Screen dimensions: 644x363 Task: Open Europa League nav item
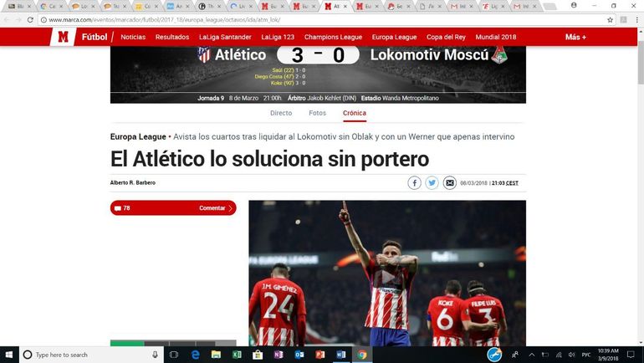[x=394, y=37]
